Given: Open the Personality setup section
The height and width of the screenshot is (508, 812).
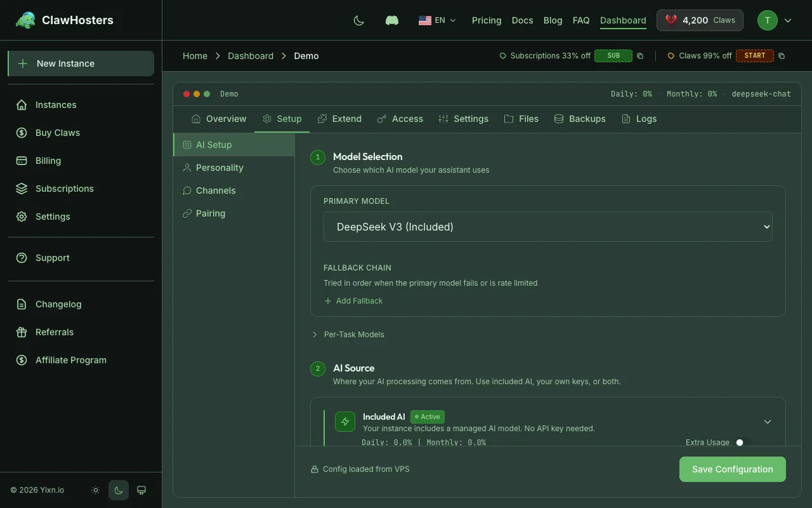Looking at the screenshot, I should click(x=219, y=168).
